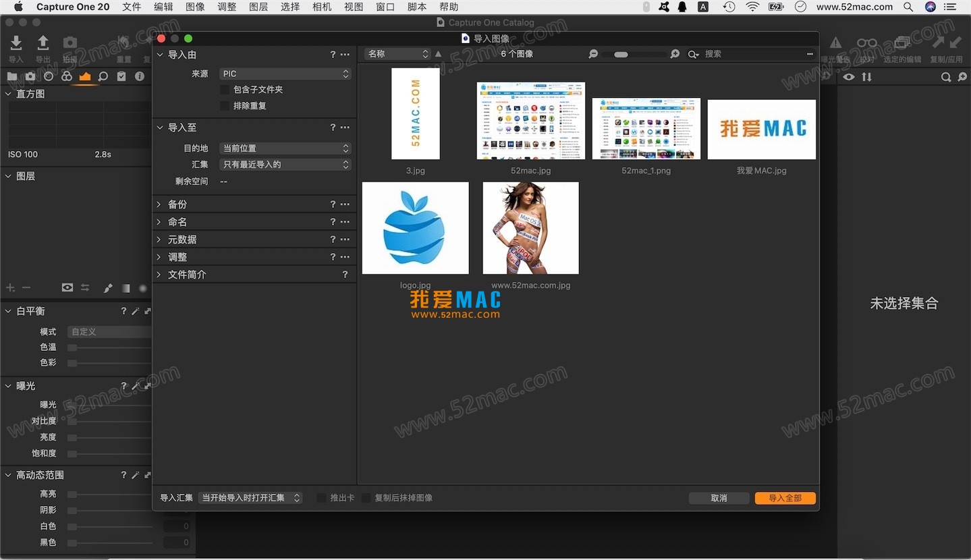Open the 图像 menu

(x=195, y=7)
